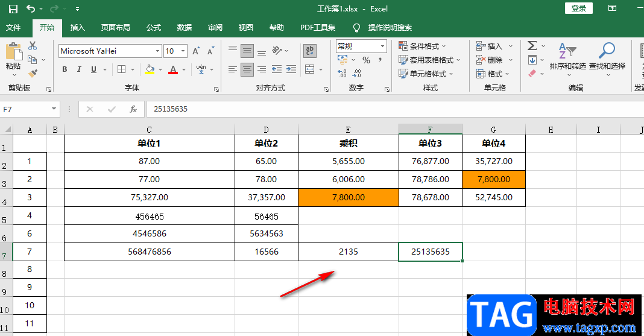
Task: Align text to middle of cell
Action: [247, 51]
